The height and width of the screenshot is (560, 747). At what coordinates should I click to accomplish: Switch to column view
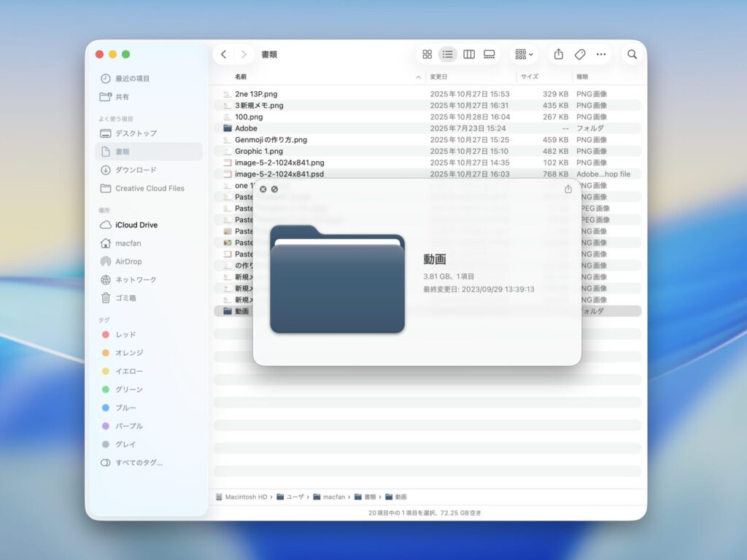pyautogui.click(x=468, y=54)
